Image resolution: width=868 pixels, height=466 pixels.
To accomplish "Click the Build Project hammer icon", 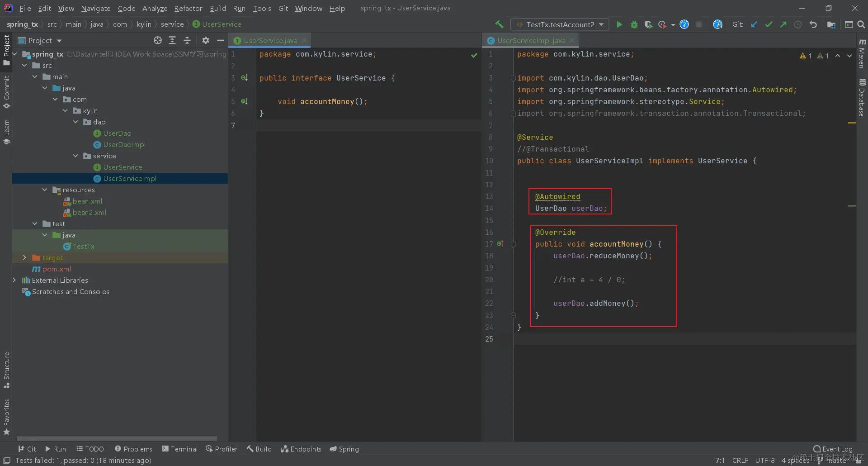I will tap(499, 24).
